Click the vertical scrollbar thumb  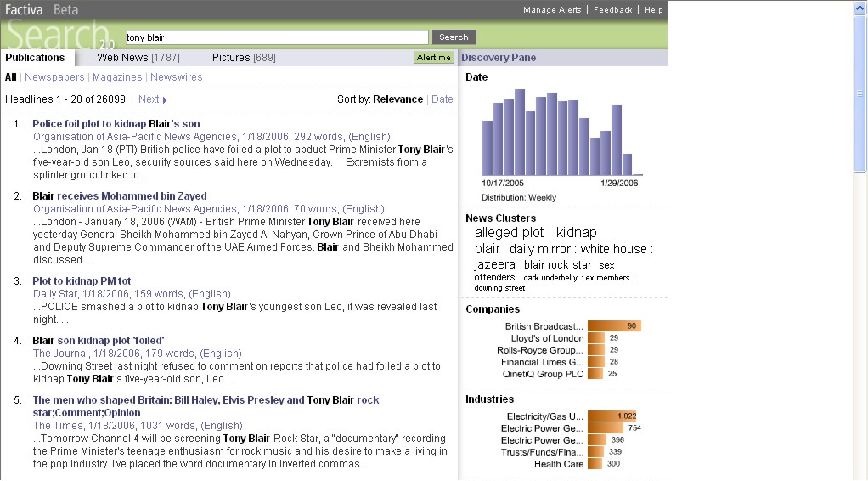860,94
